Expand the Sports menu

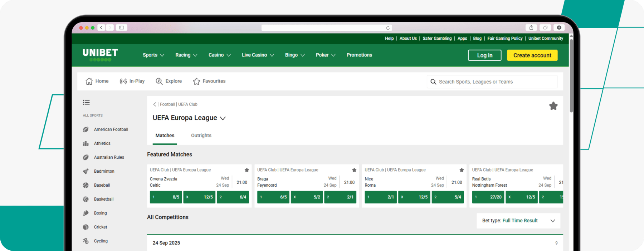tap(153, 55)
